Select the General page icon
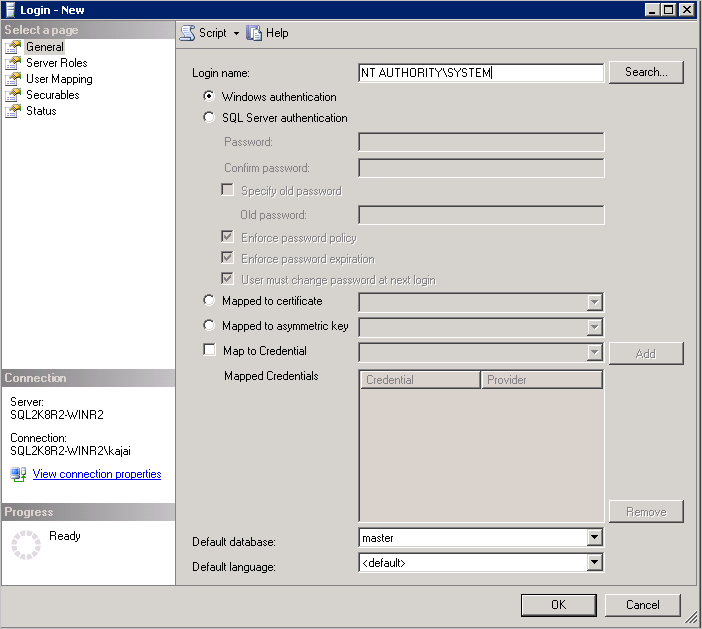Image resolution: width=702 pixels, height=629 pixels. (13, 47)
